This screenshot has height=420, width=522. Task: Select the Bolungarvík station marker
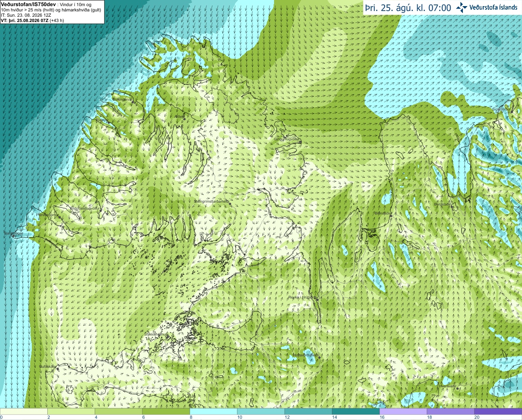click(133, 102)
